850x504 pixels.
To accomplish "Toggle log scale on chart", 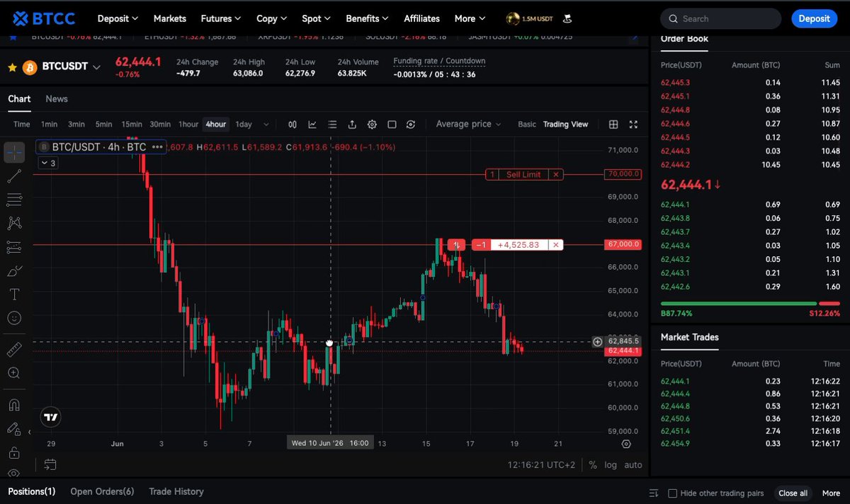I will point(611,465).
